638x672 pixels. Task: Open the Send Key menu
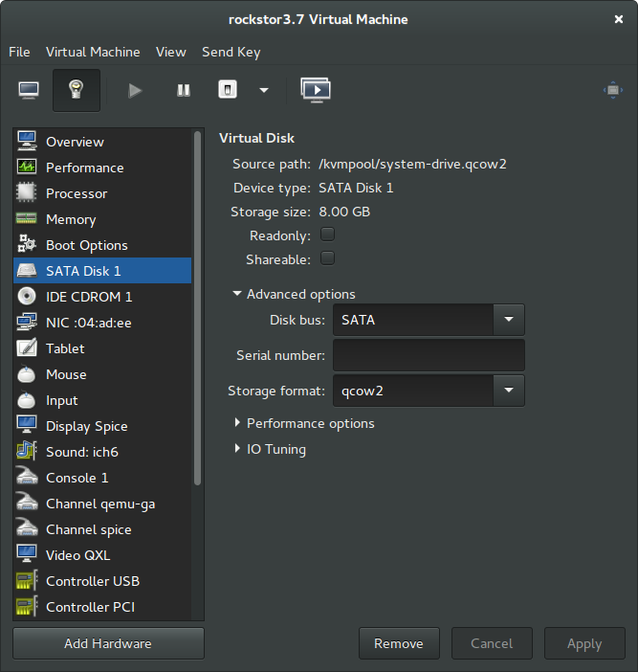pos(231,52)
